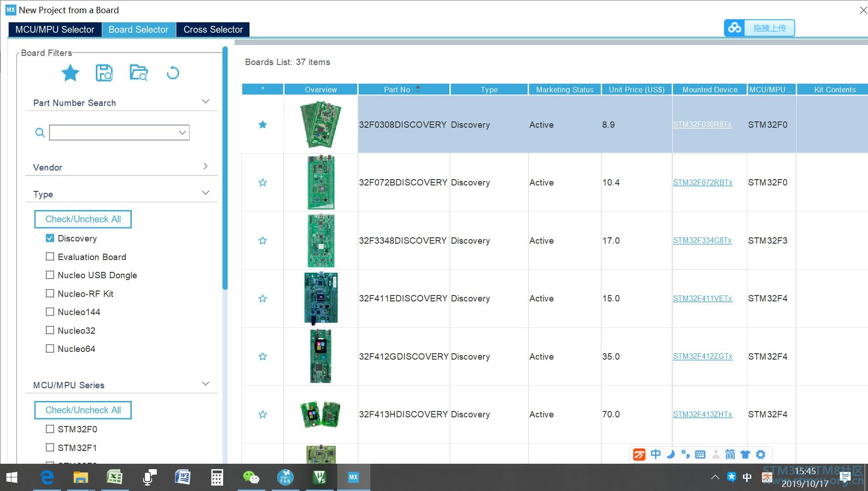Open the Sogou input settings gear
Viewport: 868px width, 491px height.
[761, 454]
